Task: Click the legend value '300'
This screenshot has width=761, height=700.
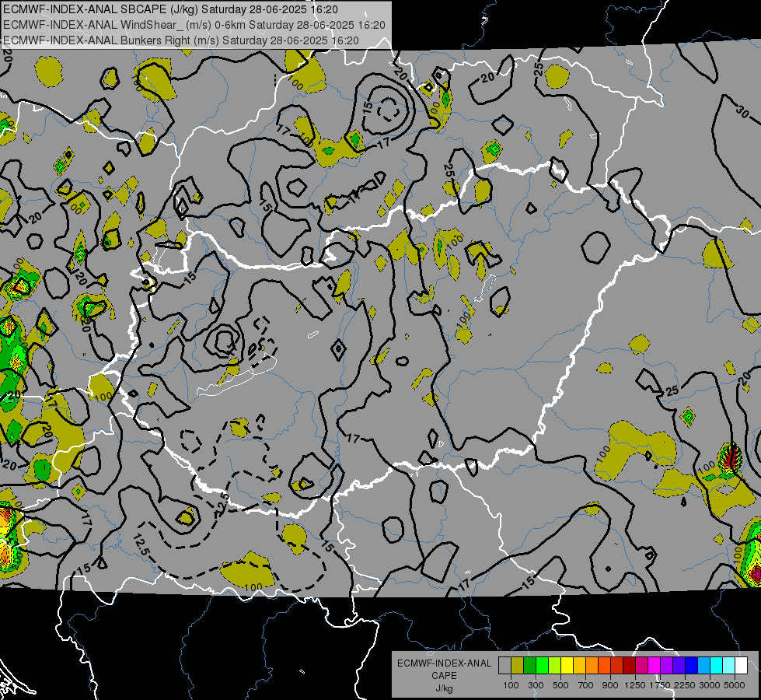Action: point(536,685)
